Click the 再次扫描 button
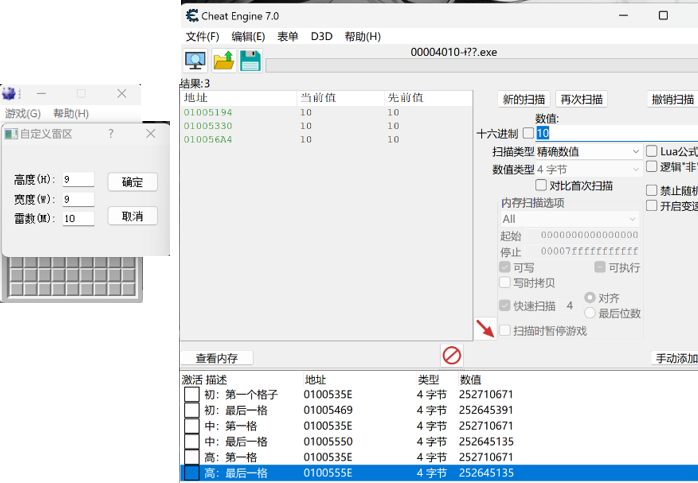The height and width of the screenshot is (483, 698). tap(581, 99)
